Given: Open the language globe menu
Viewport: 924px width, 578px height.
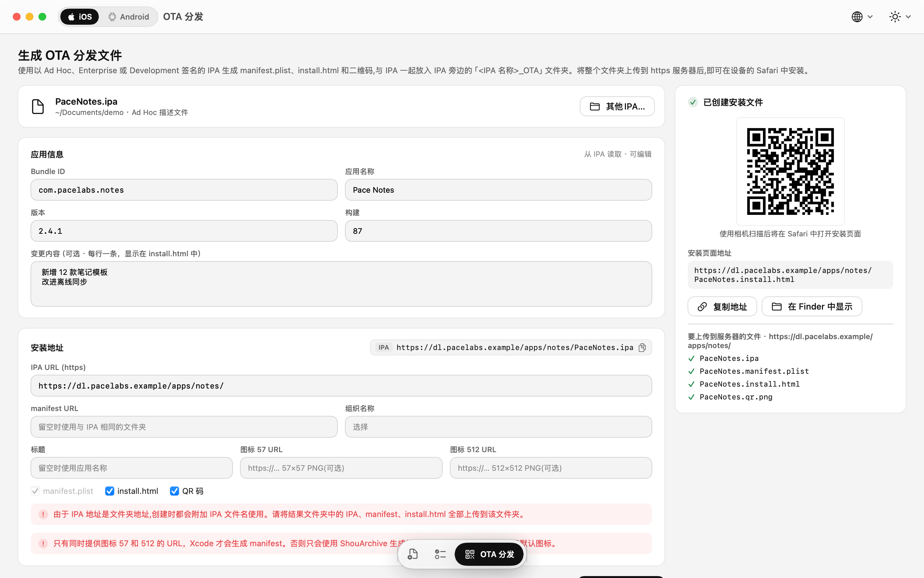Looking at the screenshot, I should [862, 17].
